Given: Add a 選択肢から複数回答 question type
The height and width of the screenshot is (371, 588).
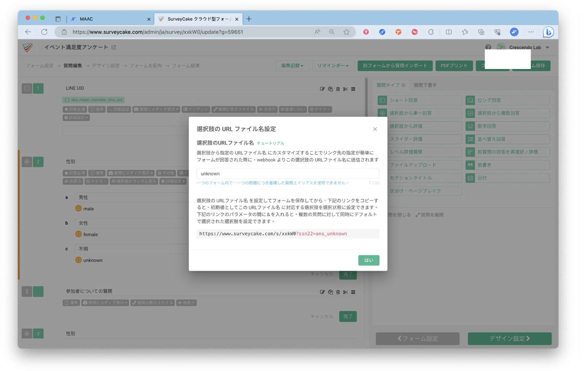Looking at the screenshot, I should point(507,113).
